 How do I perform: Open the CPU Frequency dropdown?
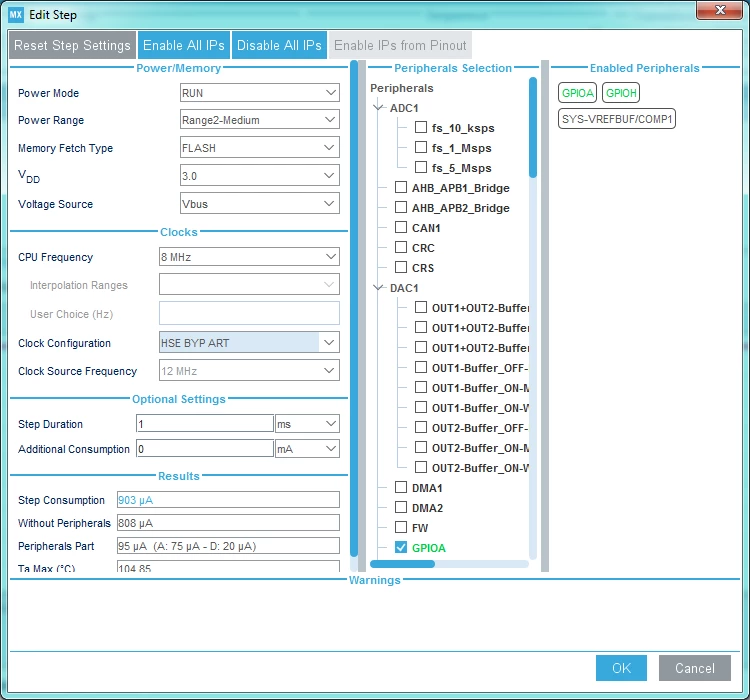click(x=249, y=257)
